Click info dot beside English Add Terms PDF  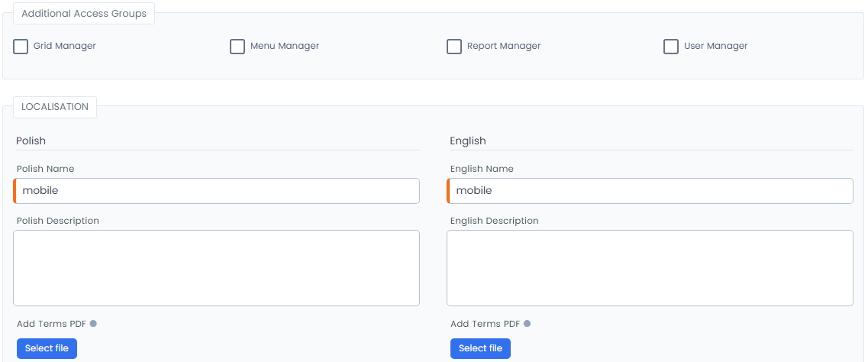(x=527, y=324)
